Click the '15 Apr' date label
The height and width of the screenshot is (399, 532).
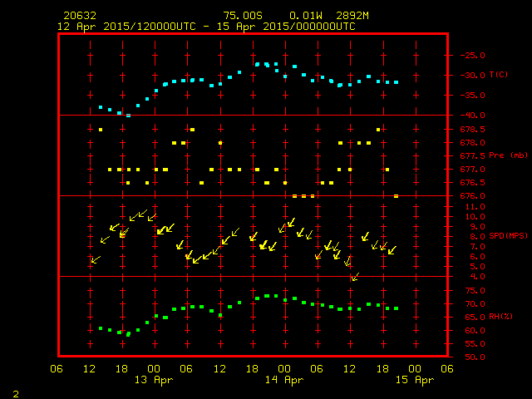[415, 380]
